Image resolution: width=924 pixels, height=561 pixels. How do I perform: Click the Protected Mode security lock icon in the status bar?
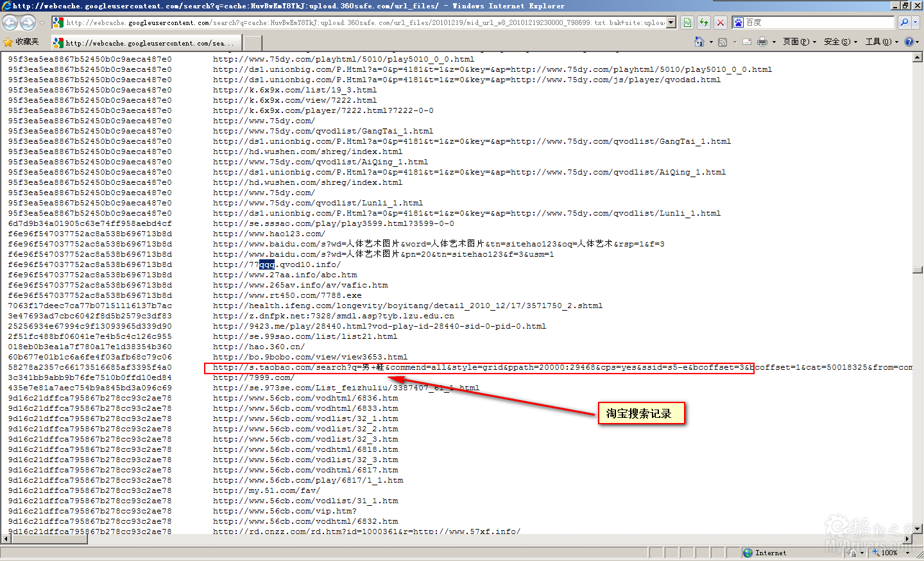coord(853,553)
